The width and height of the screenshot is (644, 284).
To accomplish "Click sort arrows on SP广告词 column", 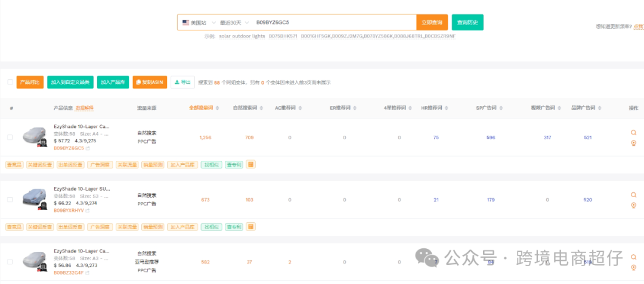I will coord(503,108).
